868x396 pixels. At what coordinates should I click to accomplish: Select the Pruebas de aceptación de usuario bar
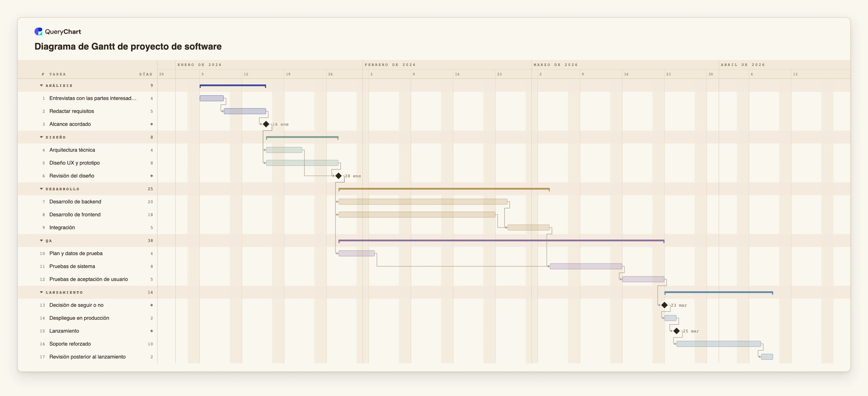[643, 279]
